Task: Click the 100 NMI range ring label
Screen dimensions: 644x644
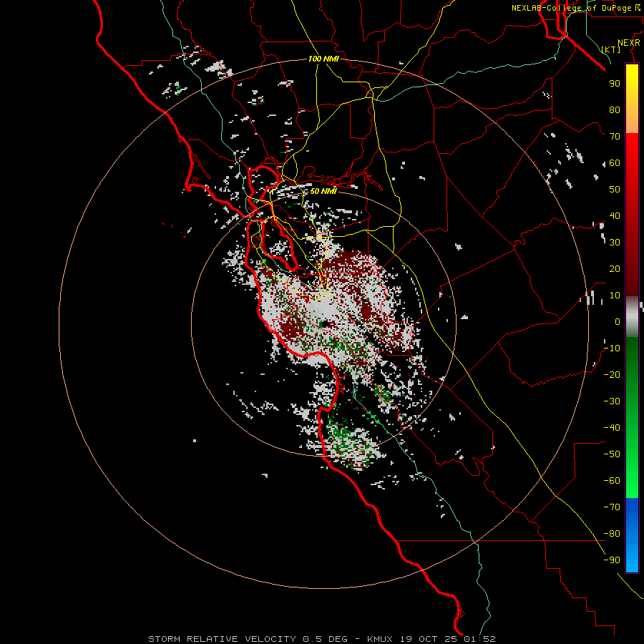Action: point(323,59)
